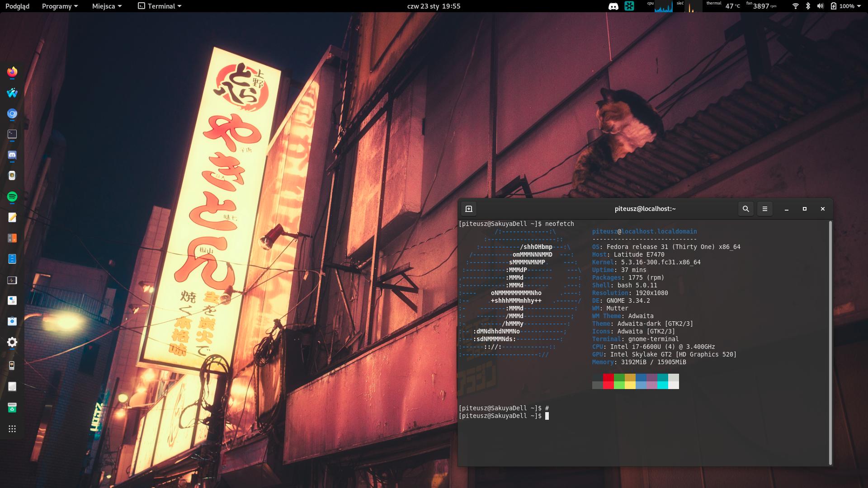Click the volume speaker icon
Viewport: 868px width, 488px height.
821,6
